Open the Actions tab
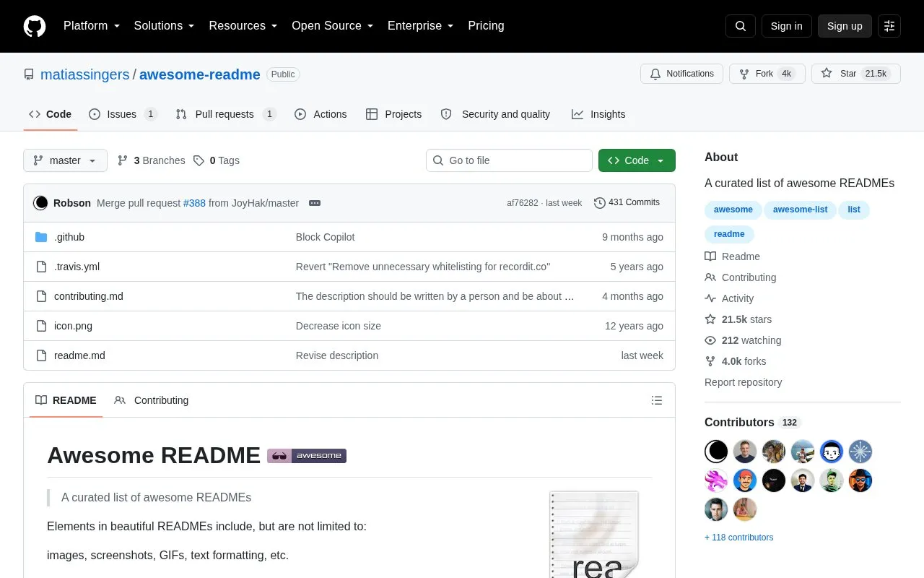 pos(321,114)
